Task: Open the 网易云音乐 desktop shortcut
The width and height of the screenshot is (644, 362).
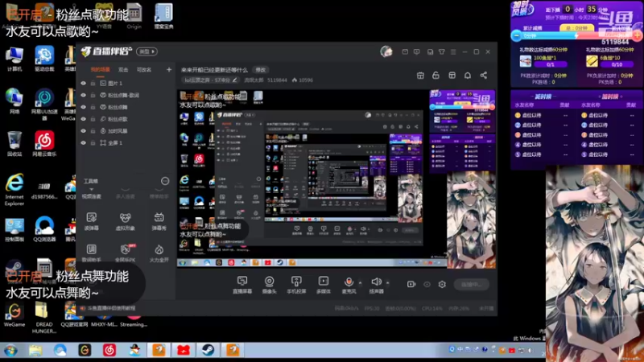Action: click(x=44, y=144)
